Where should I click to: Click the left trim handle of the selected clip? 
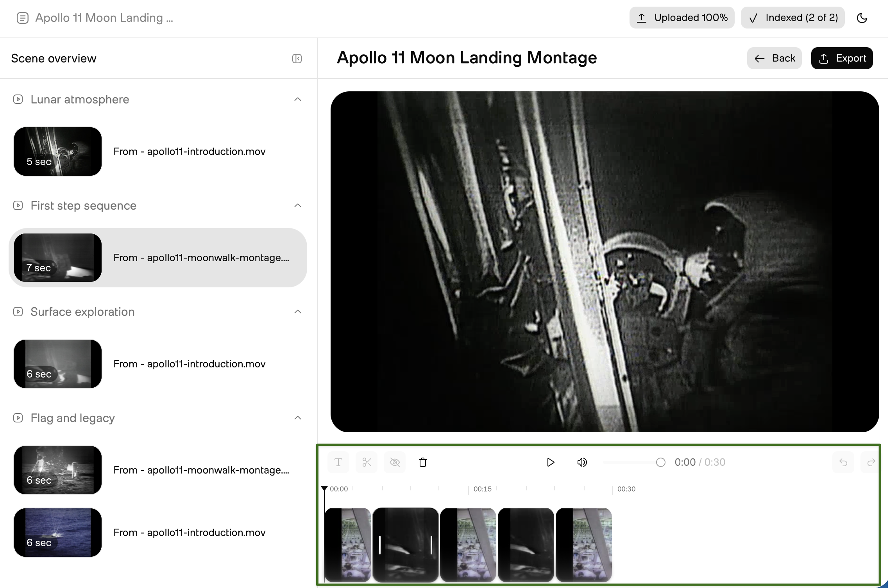[x=380, y=545]
